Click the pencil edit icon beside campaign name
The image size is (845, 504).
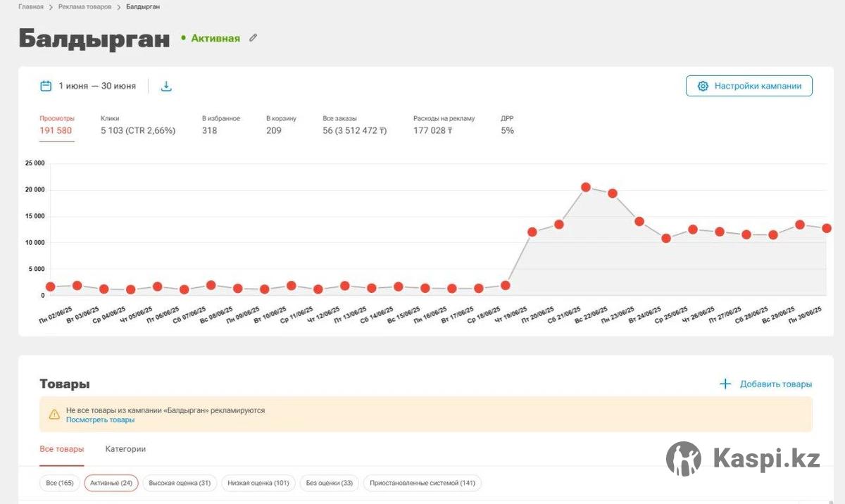(254, 38)
